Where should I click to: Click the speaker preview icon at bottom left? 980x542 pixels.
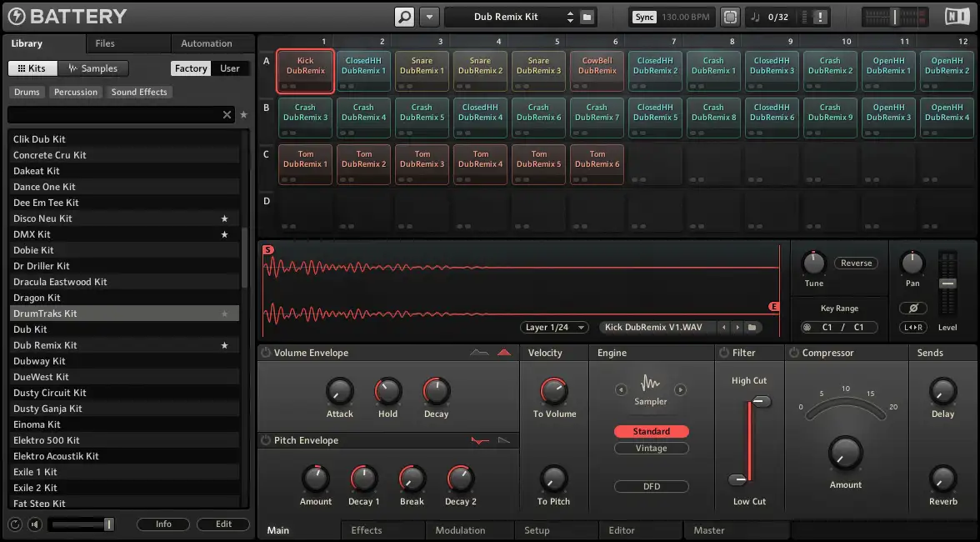tap(33, 524)
